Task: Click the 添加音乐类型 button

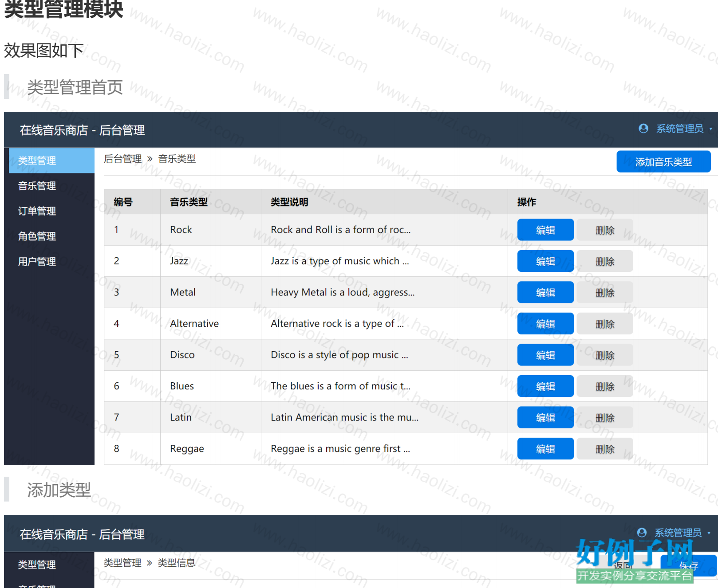Action: coord(663,162)
